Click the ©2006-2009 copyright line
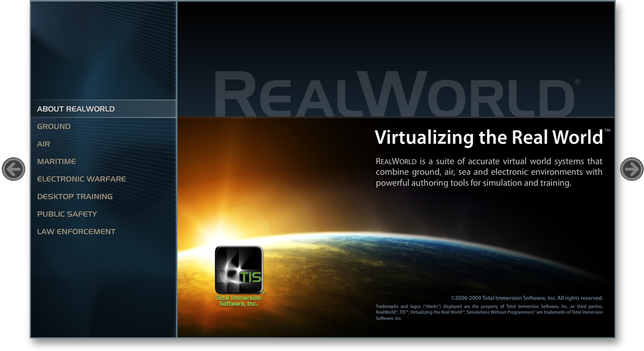This screenshot has width=644, height=351. pyautogui.click(x=527, y=298)
